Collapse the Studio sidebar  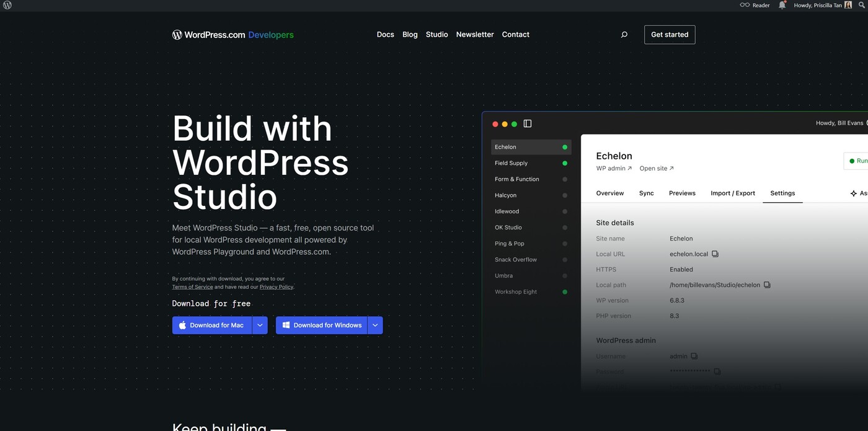(x=528, y=123)
